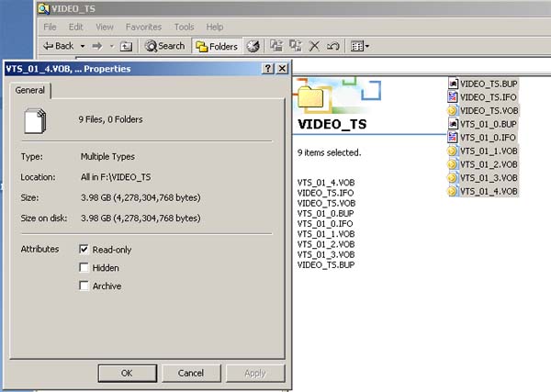Close the Properties dialog
This screenshot has width=551, height=392.
click(x=282, y=69)
